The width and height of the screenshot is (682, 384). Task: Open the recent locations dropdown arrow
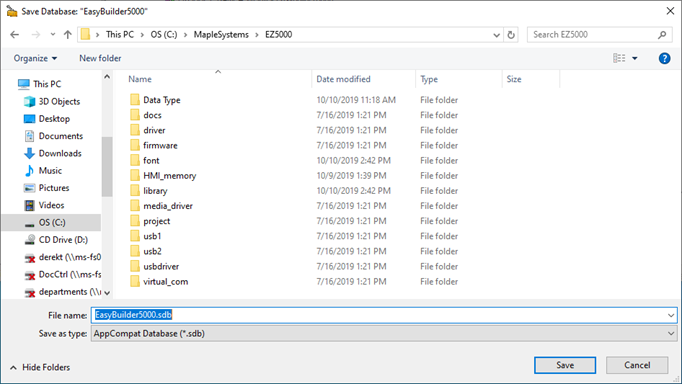coord(53,34)
